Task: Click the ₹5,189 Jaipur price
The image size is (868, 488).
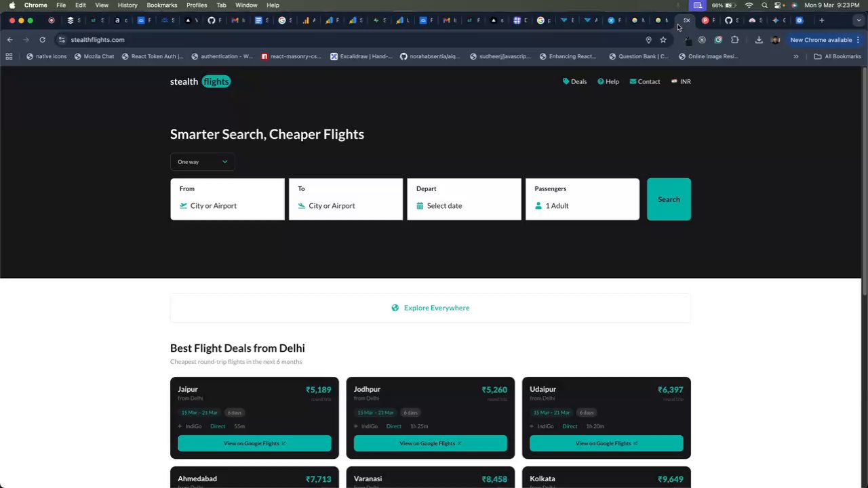Action: (318, 390)
